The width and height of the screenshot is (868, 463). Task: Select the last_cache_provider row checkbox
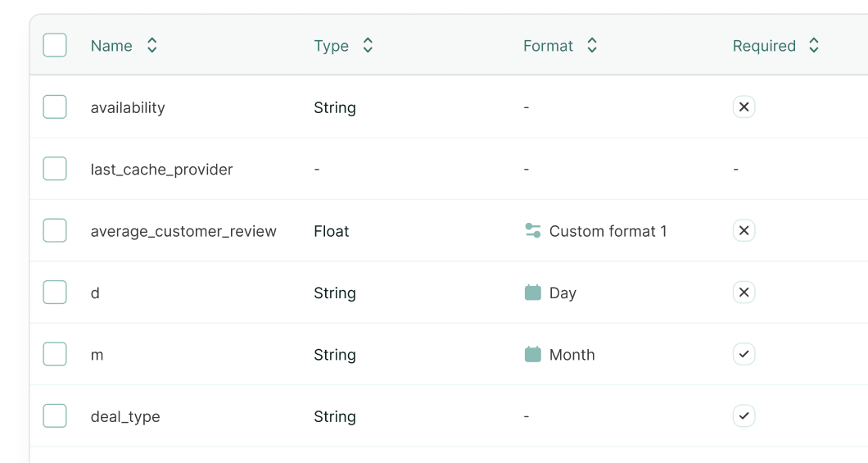click(55, 170)
